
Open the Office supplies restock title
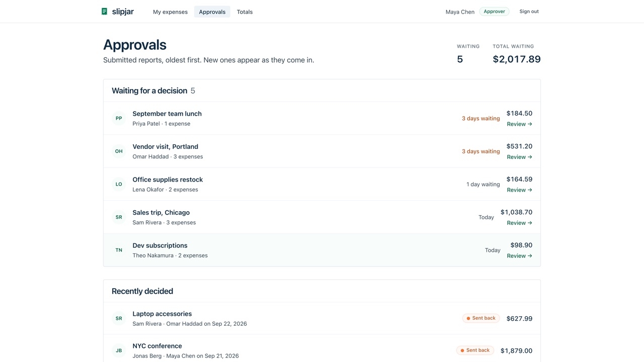[168, 179]
